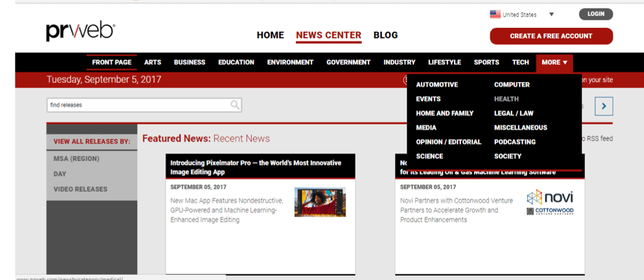Open the LIFESTYLE category

[445, 62]
